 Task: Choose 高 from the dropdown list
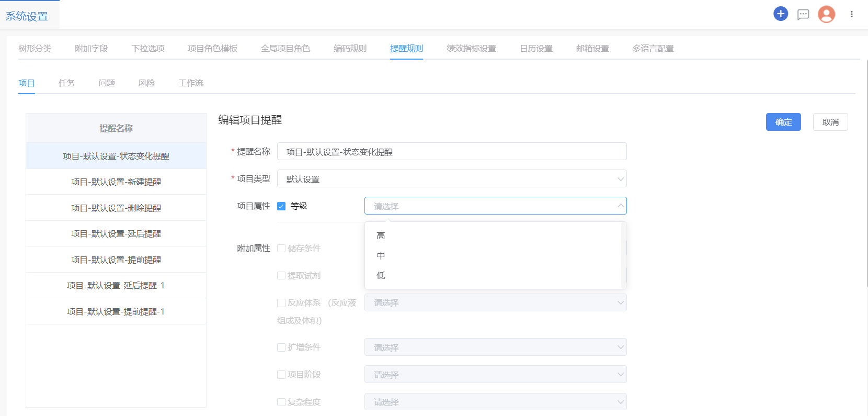(381, 236)
